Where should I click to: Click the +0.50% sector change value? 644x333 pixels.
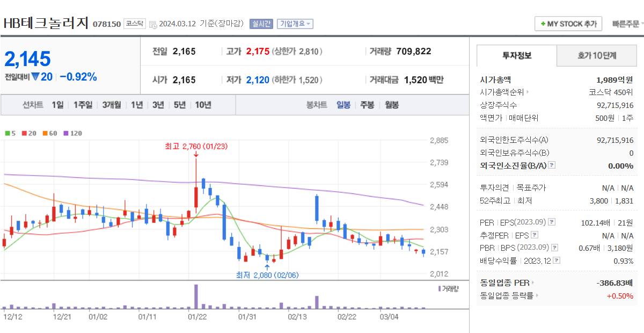tap(620, 295)
